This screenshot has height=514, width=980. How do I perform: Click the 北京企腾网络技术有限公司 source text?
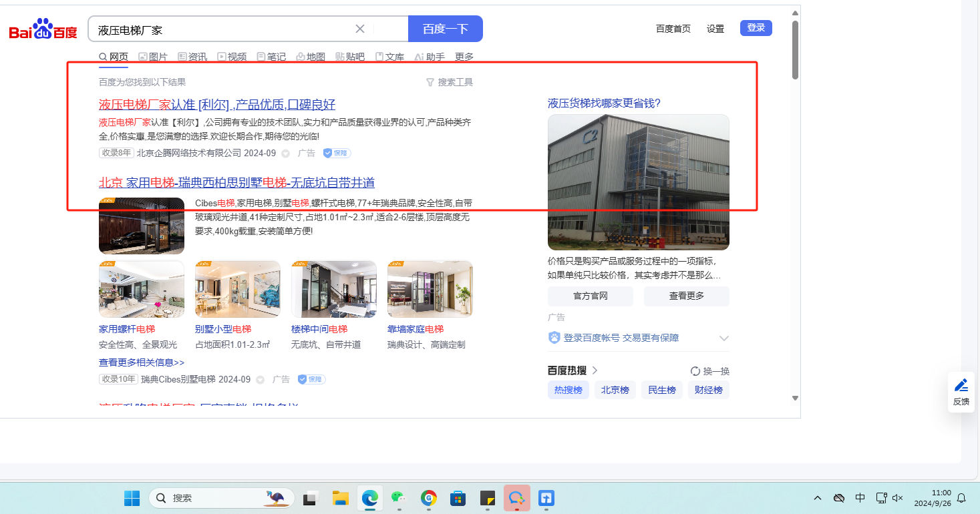coord(189,153)
